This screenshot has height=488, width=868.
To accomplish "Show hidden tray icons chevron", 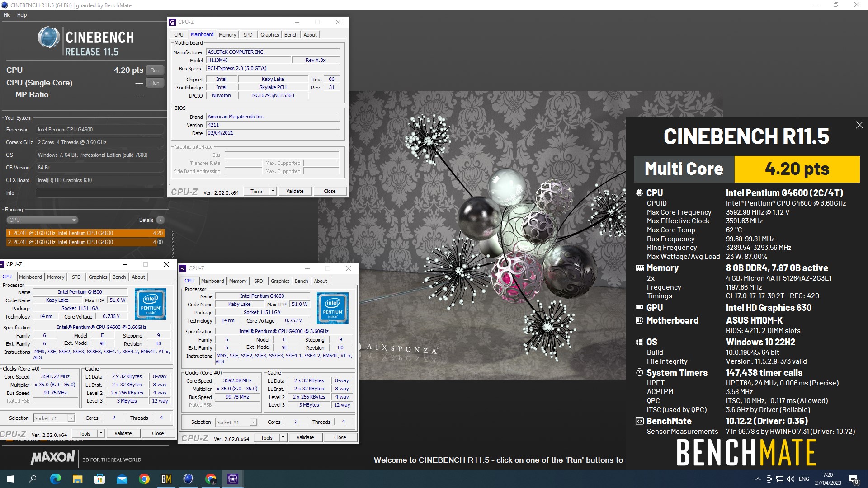I will point(758,479).
